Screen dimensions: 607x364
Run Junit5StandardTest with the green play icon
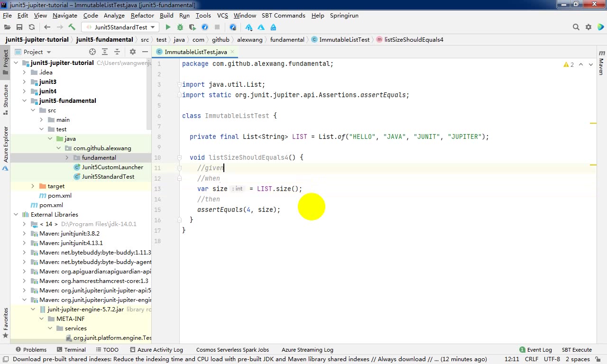168,27
